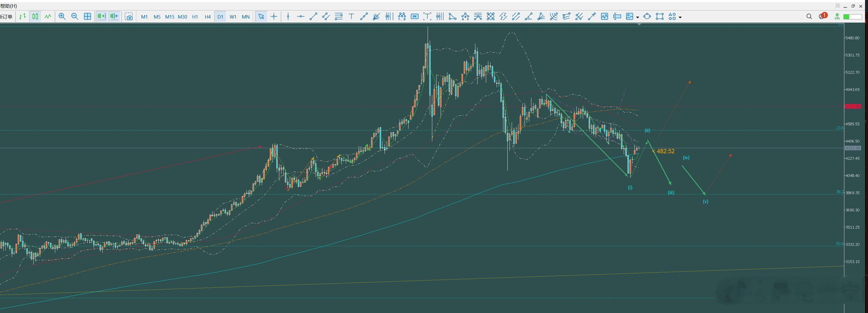Toggle chart shift from right edge
868x313 pixels.
click(x=114, y=16)
